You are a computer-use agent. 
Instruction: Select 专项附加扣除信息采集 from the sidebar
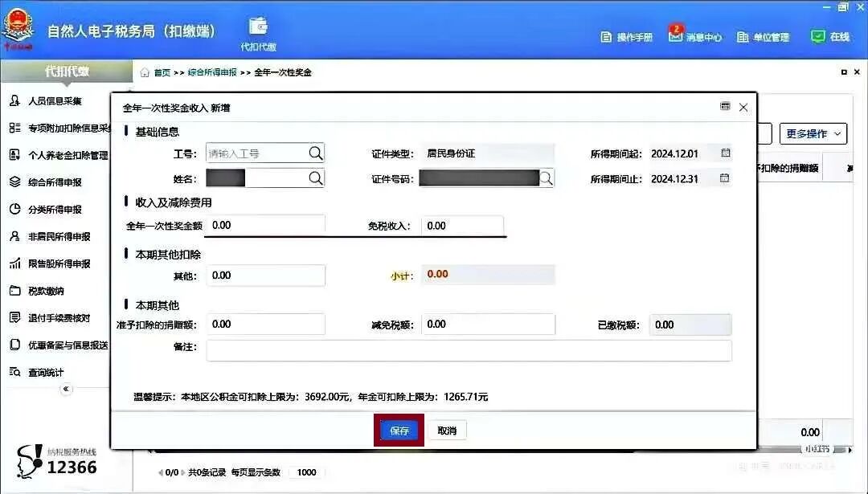[56, 127]
